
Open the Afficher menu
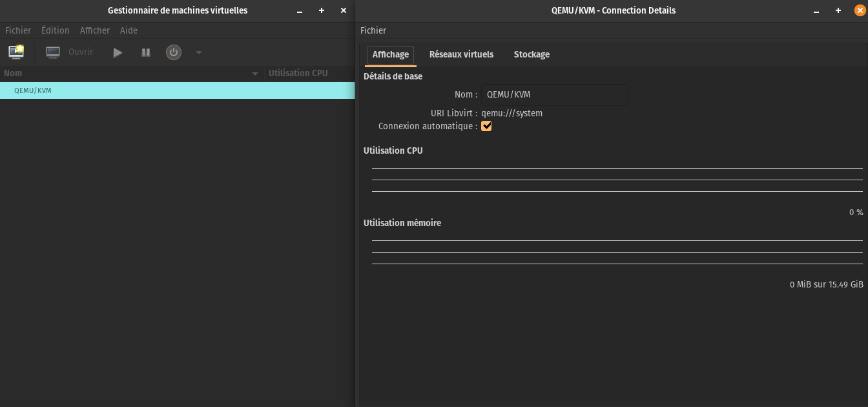(x=95, y=30)
